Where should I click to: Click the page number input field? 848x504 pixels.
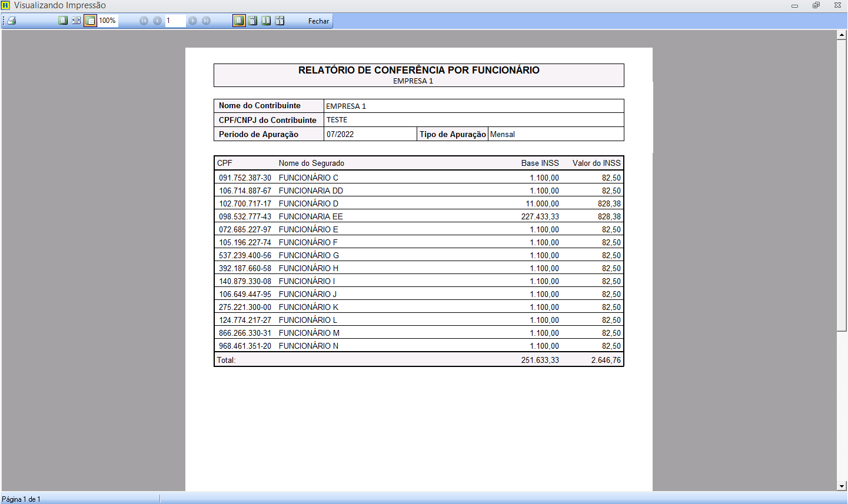point(175,21)
